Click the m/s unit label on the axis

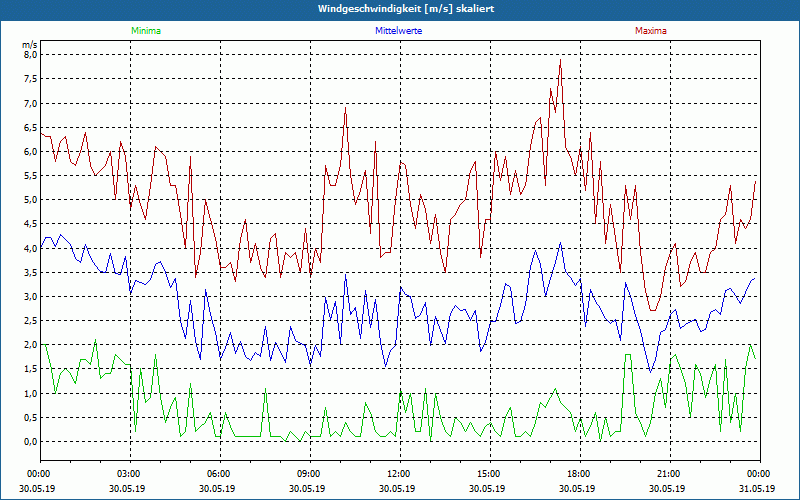29,44
